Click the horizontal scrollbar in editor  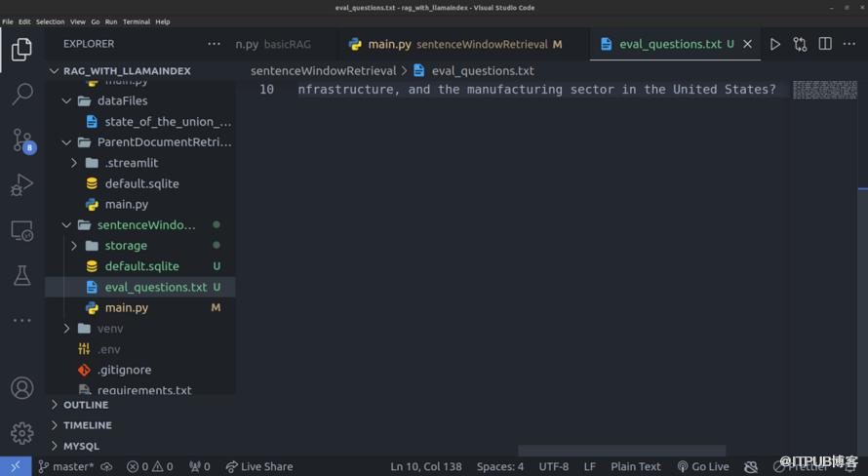click(621, 451)
